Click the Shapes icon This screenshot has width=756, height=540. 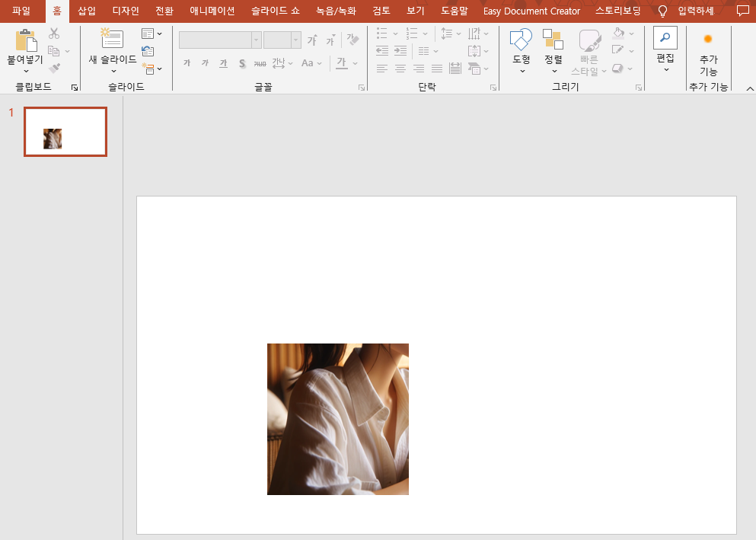click(522, 39)
